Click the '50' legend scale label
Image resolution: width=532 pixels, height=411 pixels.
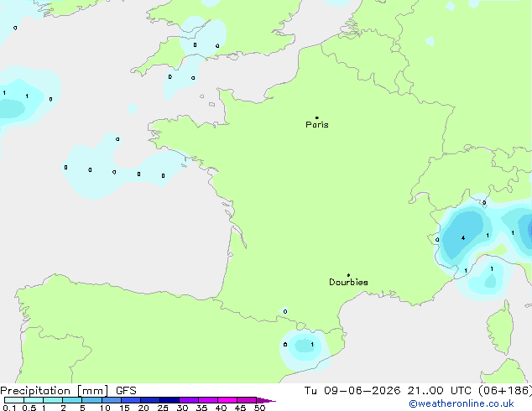(x=259, y=408)
